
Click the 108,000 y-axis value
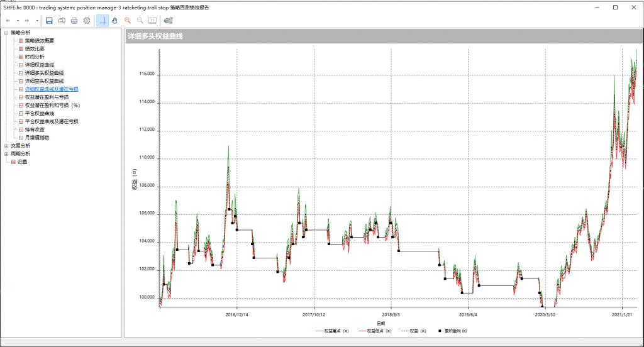coord(147,185)
